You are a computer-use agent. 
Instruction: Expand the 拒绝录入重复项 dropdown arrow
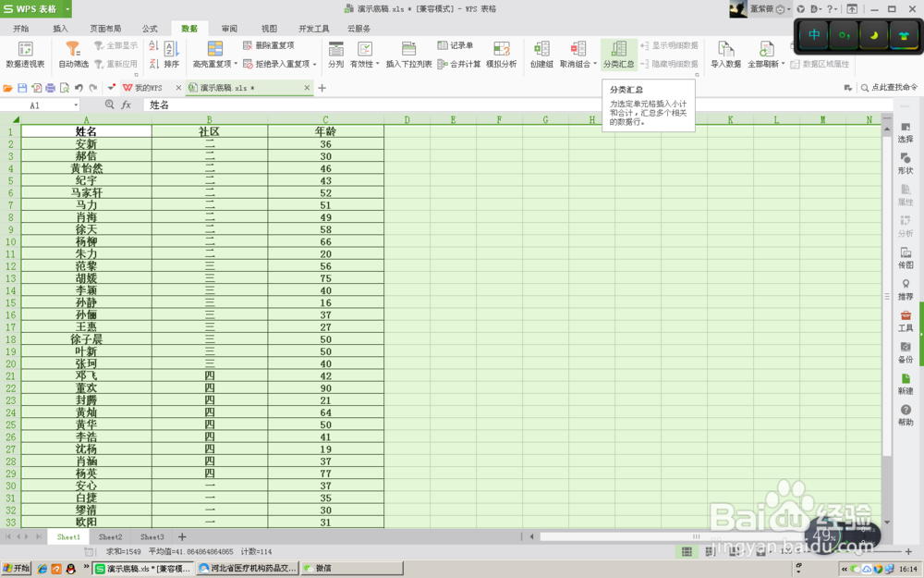pyautogui.click(x=315, y=64)
